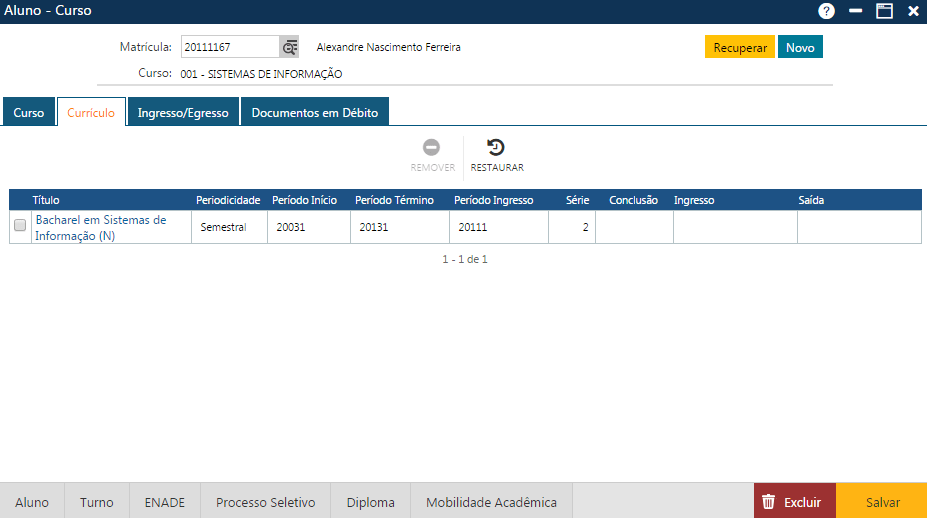
Task: Click the help question mark icon
Action: click(826, 11)
